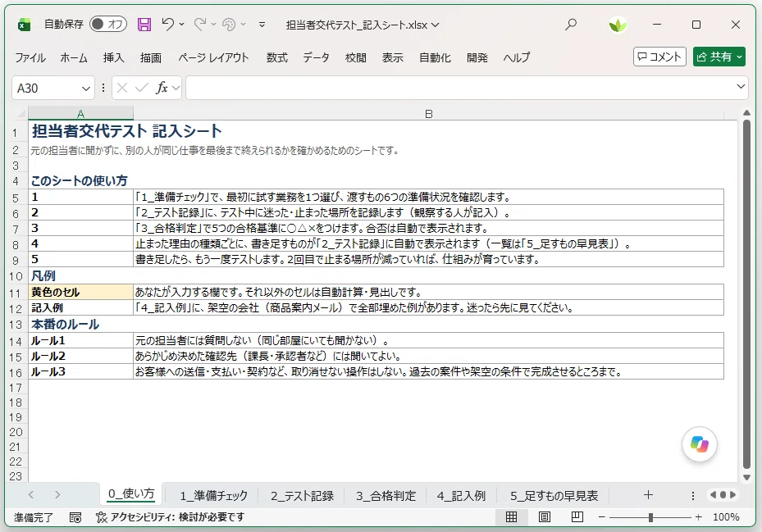Select column B header
762x532 pixels.
point(429,114)
